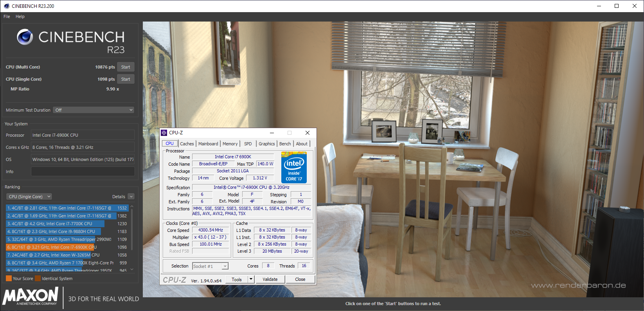The height and width of the screenshot is (311, 644).
Task: Open the File menu
Action: click(7, 16)
